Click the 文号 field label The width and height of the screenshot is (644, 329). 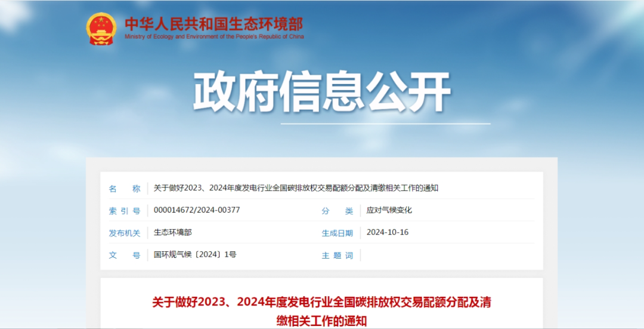tap(125, 255)
